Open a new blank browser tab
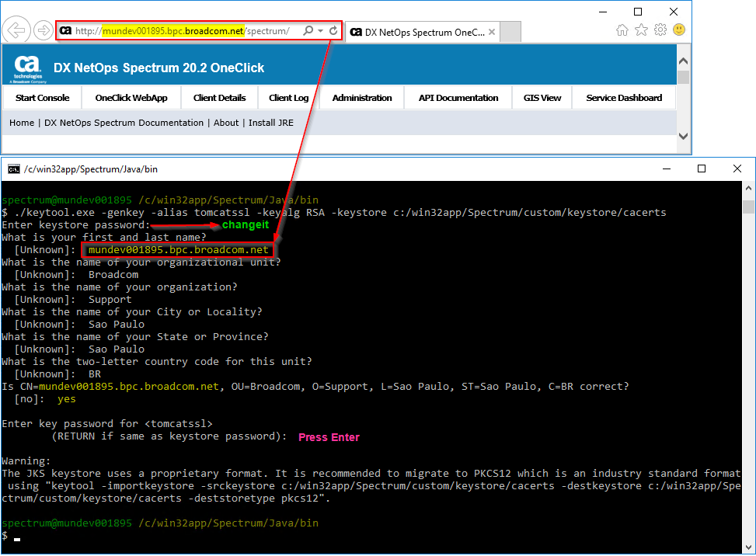 [x=510, y=32]
